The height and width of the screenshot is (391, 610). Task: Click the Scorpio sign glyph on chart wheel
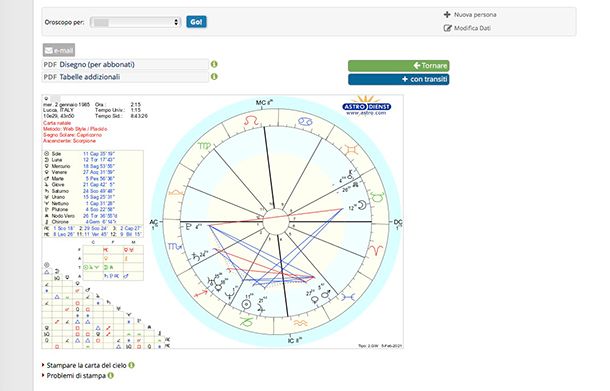[x=174, y=246]
